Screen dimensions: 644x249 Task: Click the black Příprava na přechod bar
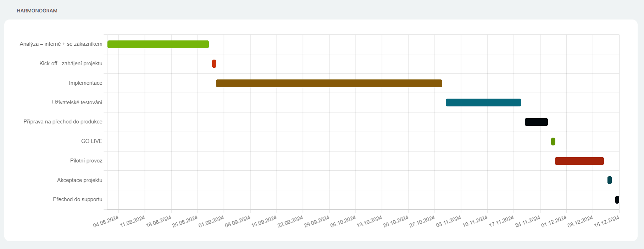point(536,122)
